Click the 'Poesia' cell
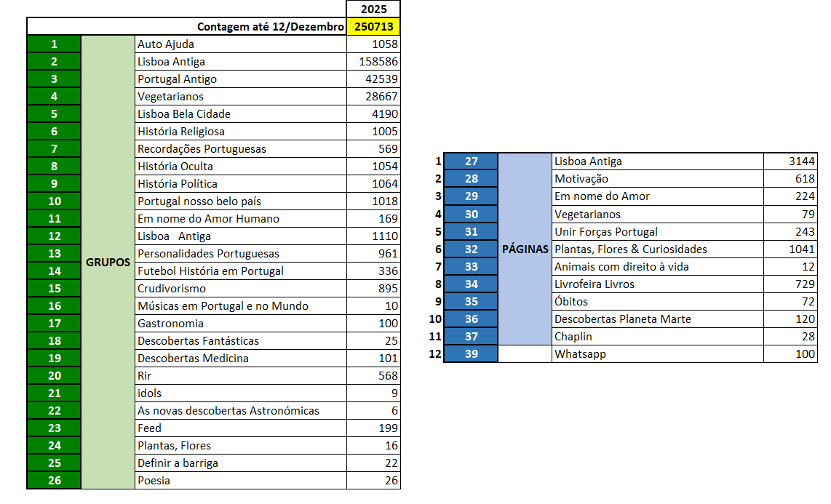The image size is (831, 504). pyautogui.click(x=240, y=481)
